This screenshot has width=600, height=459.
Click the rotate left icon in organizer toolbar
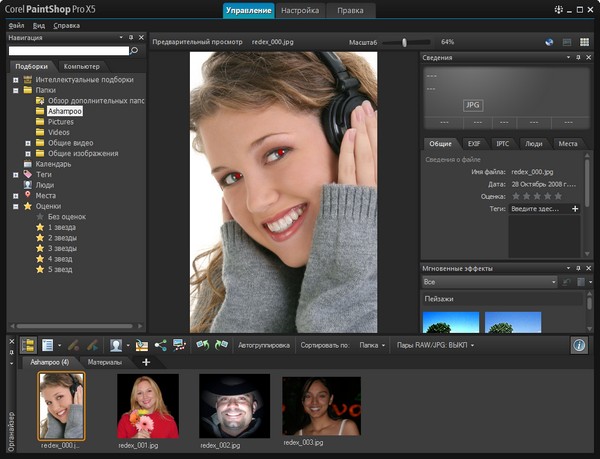coord(201,345)
